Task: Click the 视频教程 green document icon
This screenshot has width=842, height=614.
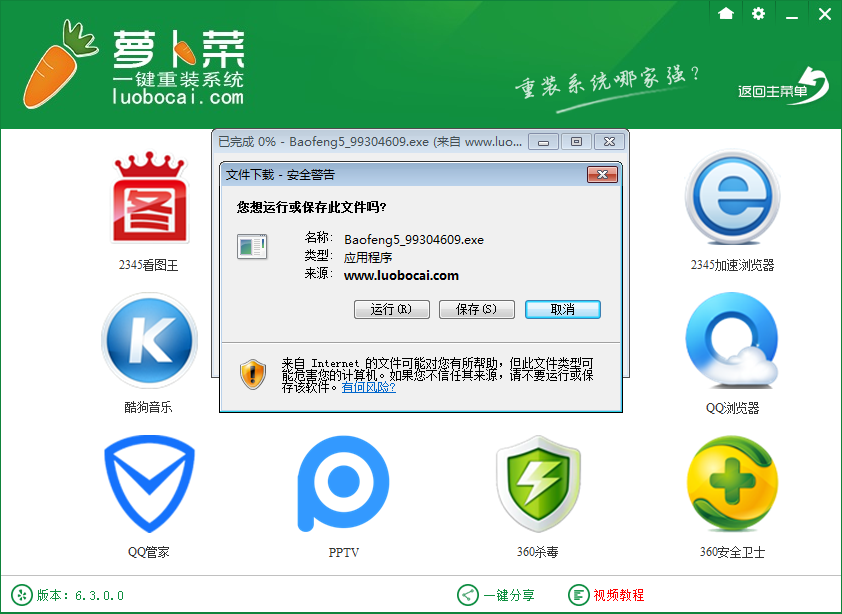Action: click(x=578, y=595)
